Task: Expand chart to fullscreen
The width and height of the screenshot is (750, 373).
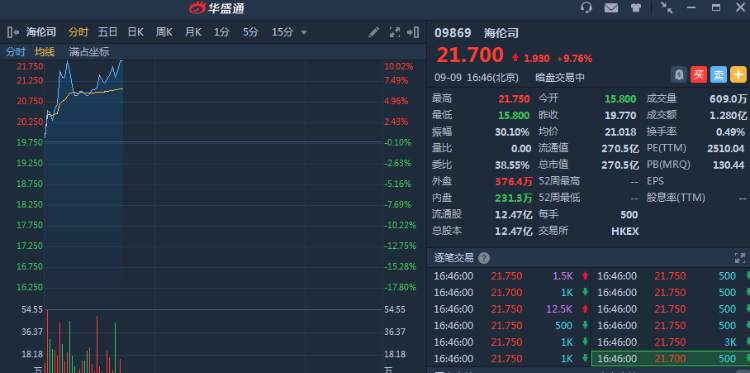Action: [395, 33]
